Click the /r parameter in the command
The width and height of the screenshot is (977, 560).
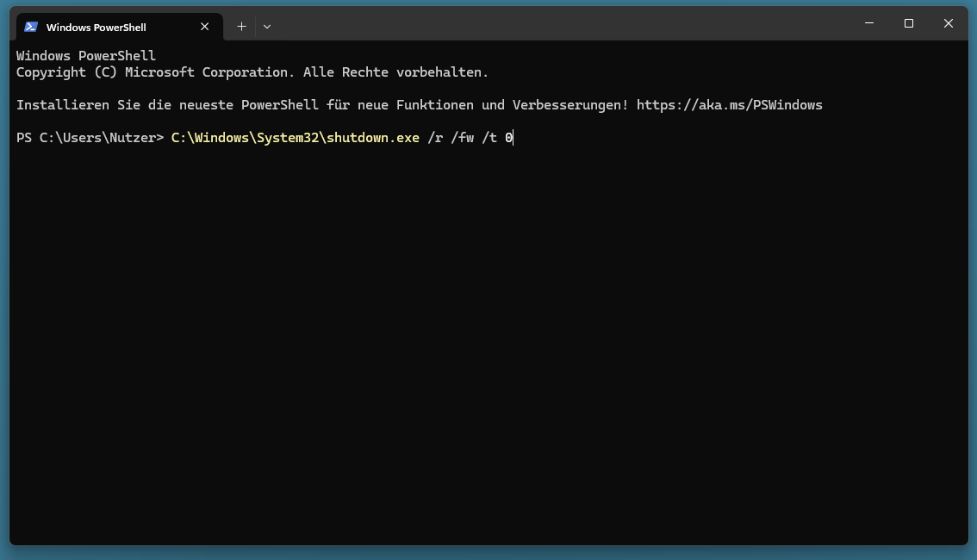coord(435,138)
